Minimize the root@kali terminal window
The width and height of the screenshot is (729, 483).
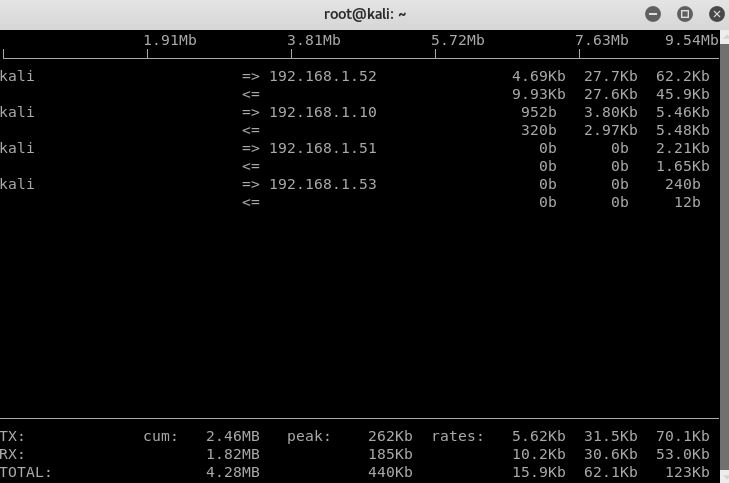click(x=653, y=14)
